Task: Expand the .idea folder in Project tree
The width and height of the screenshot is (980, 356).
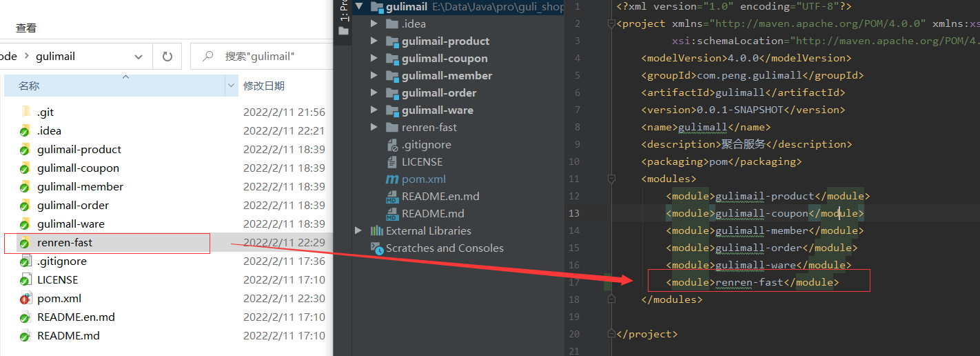Action: (x=374, y=24)
